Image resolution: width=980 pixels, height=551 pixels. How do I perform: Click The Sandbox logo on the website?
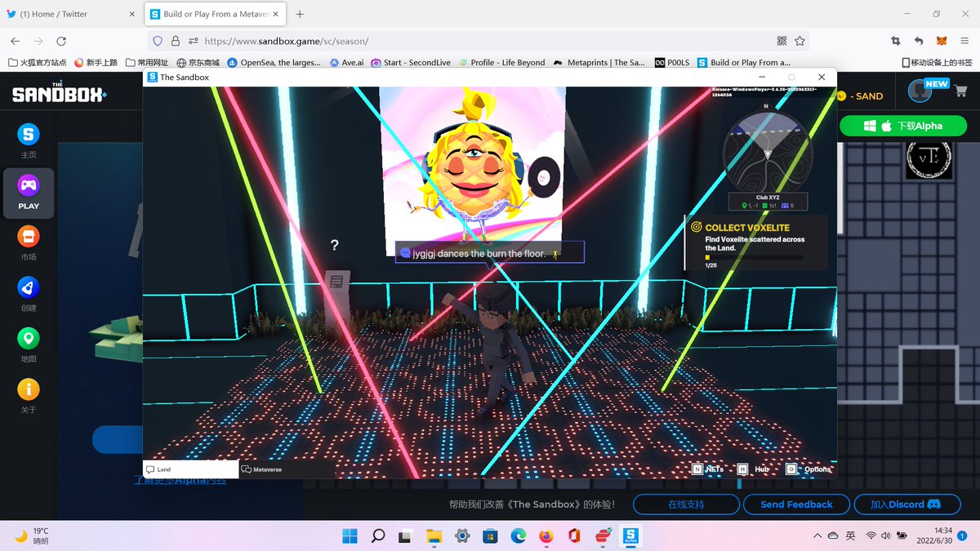tap(59, 92)
